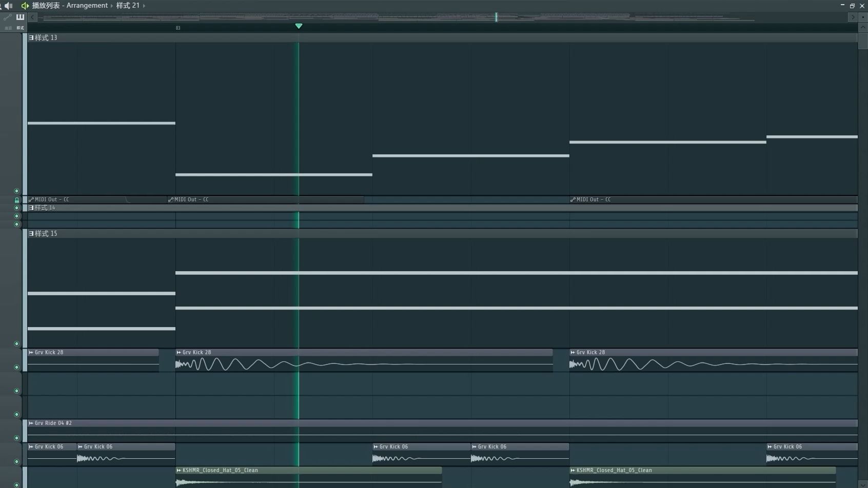This screenshot has height=488, width=868.
Task: Click bar number 83 on the timeline ruler
Action: click(x=178, y=28)
